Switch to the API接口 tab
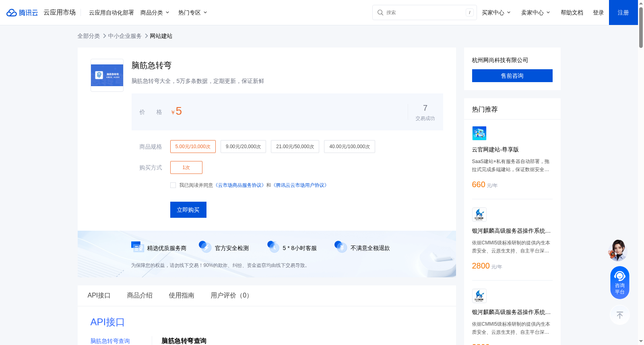 pos(99,295)
